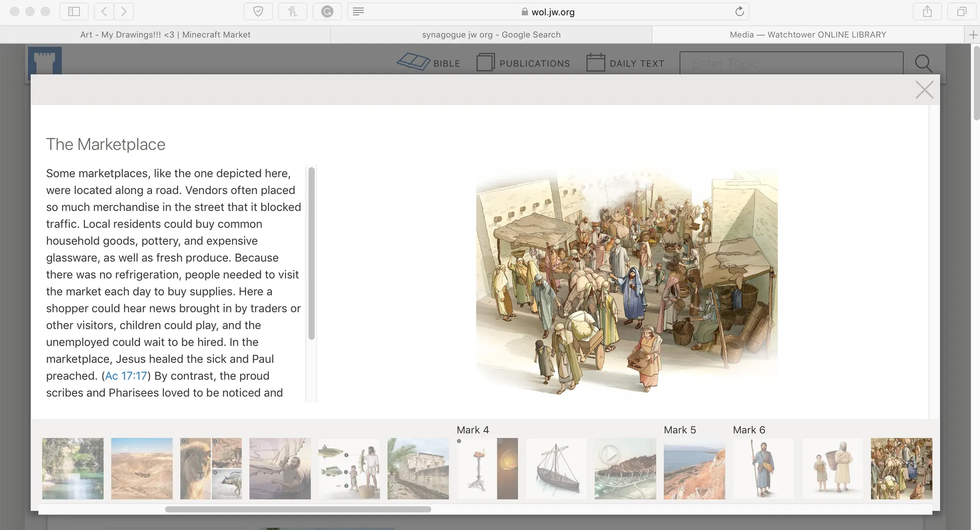
Task: Play the boat video thumbnail
Action: [610, 454]
